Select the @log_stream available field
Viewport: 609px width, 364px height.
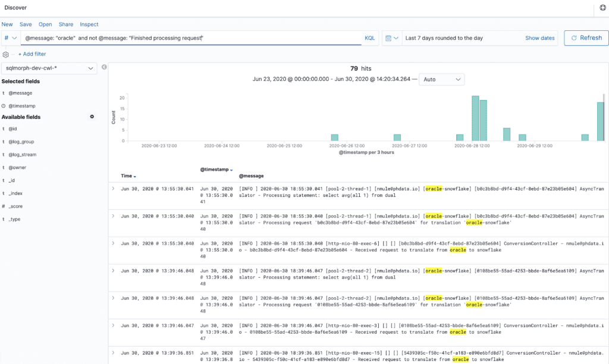tap(22, 154)
